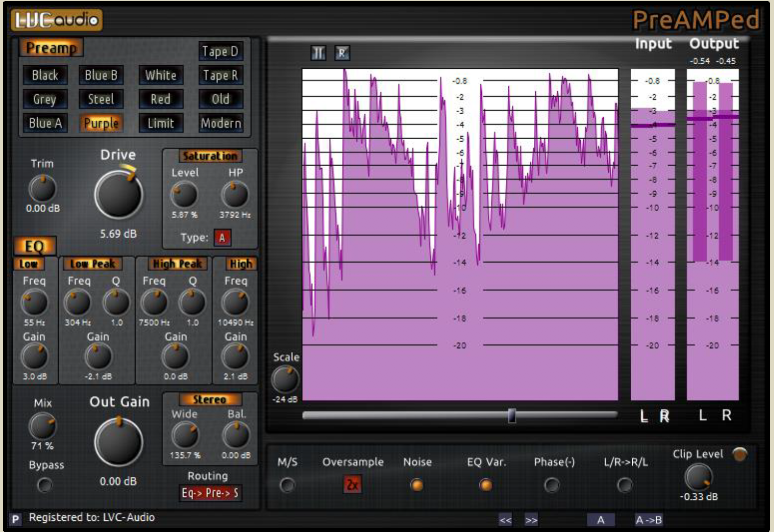Click the High Peak Gain knob
774x532 pixels.
coord(175,357)
